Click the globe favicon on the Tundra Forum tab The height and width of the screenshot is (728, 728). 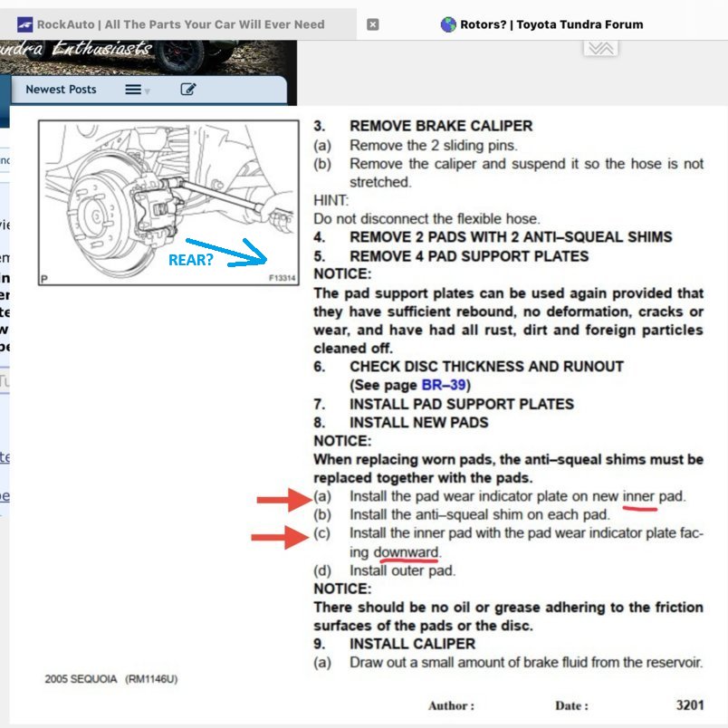448,24
